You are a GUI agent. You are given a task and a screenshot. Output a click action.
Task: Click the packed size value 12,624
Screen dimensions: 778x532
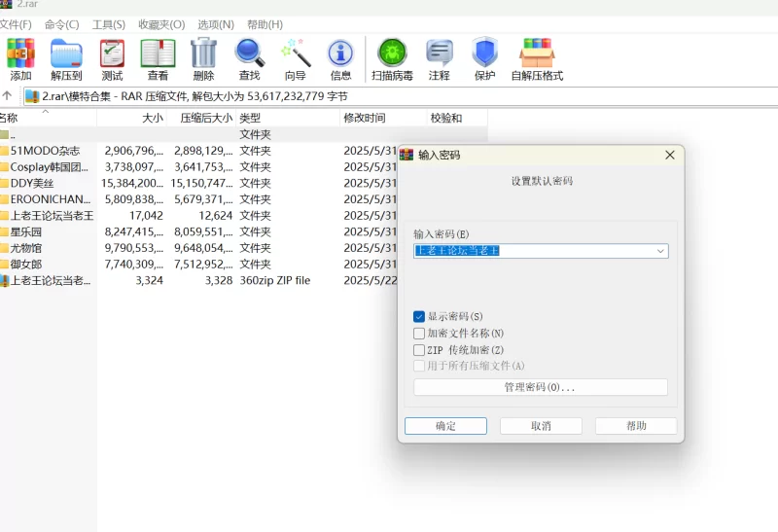pos(216,216)
